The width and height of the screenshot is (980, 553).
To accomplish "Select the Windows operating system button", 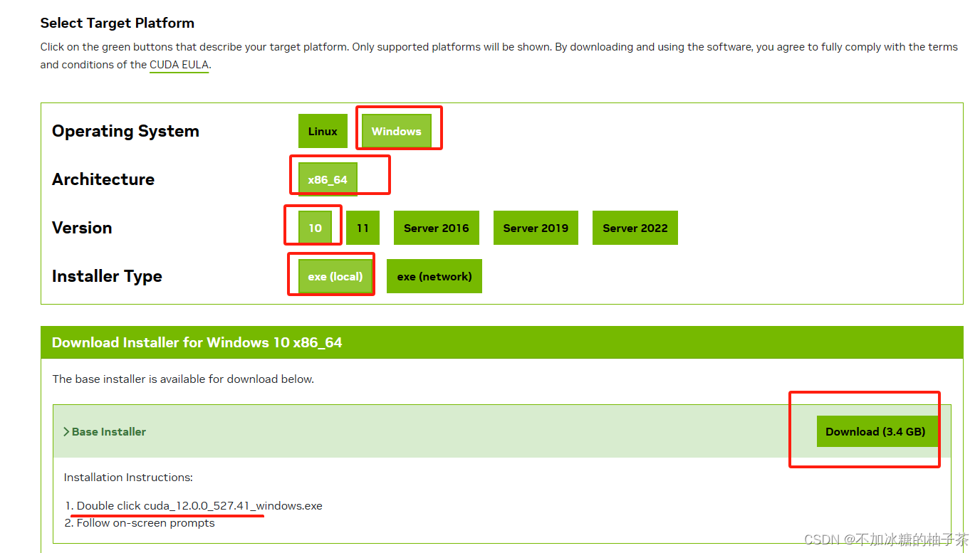I will [x=397, y=131].
